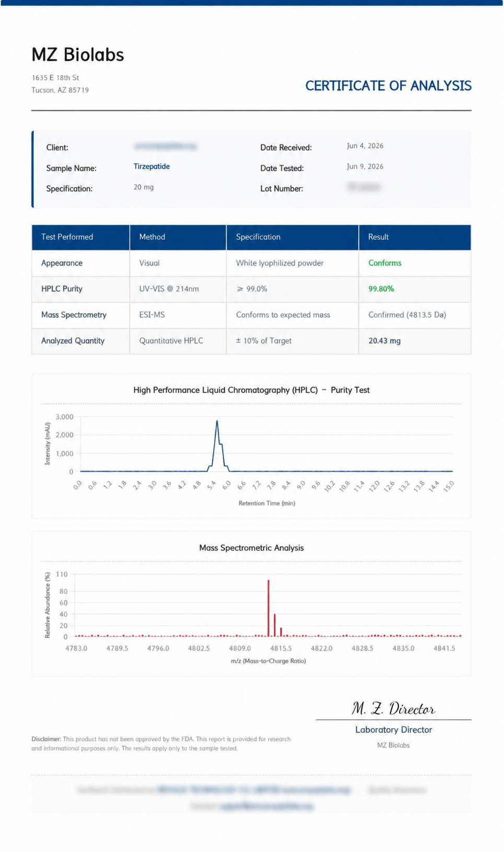Select the 'Jun 9, 2026' tested date
Screen dimensions: 504x852
(x=365, y=166)
